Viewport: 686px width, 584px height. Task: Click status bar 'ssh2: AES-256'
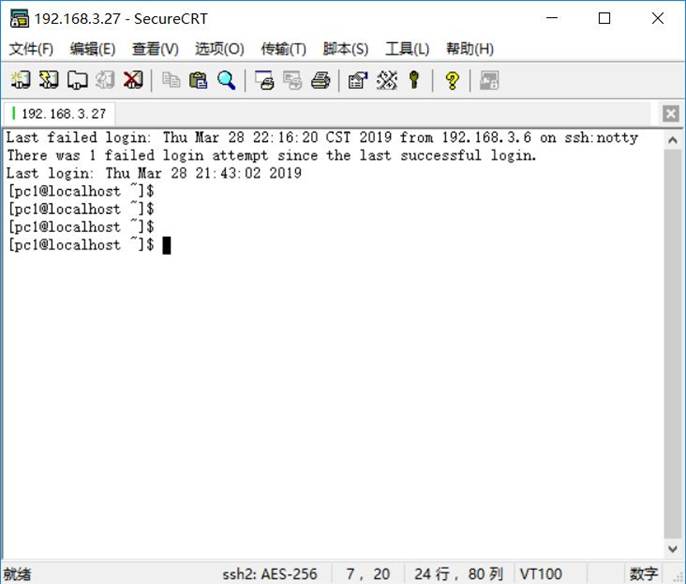coord(270,574)
